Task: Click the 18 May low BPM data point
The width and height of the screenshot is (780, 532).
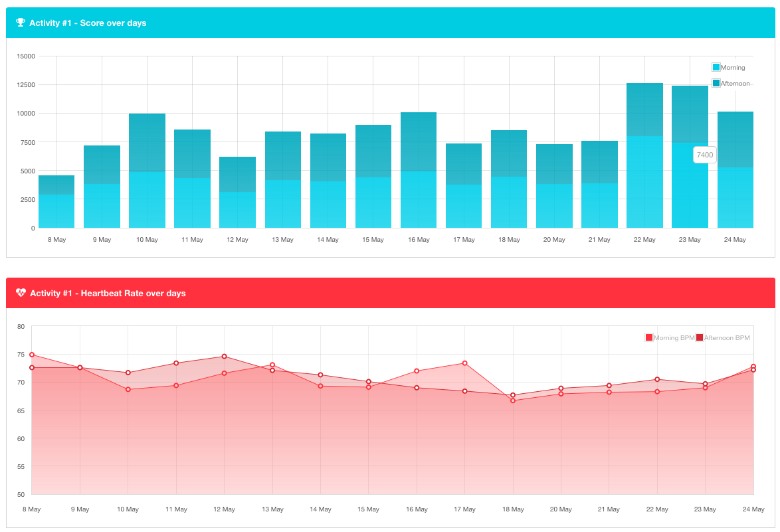Action: pyautogui.click(x=512, y=400)
